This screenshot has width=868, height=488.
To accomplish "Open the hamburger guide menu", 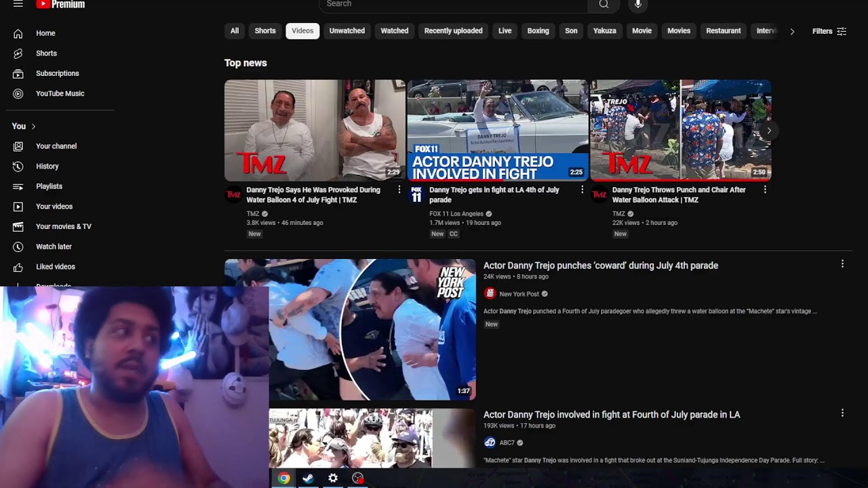I will [18, 3].
